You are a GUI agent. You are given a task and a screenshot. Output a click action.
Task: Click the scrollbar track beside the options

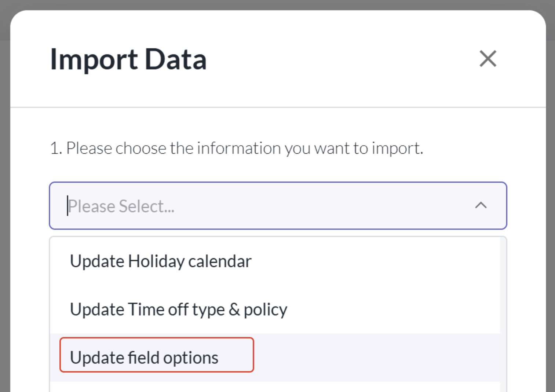tap(503, 312)
